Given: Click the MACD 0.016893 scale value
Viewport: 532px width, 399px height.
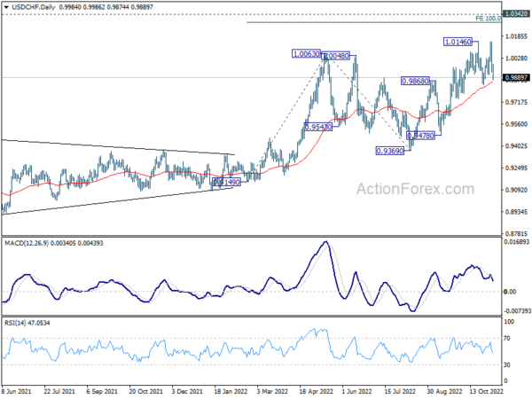Looking at the screenshot, I should 517,242.
